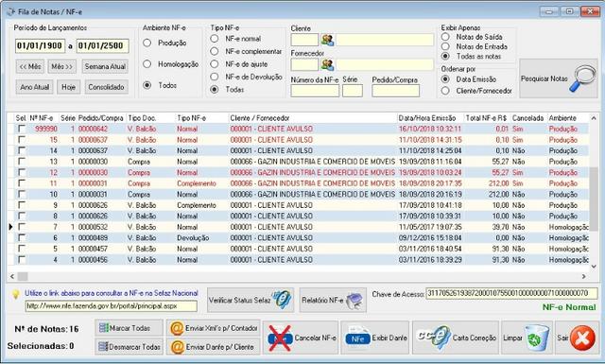The image size is (605, 364).
Task: Sort by Cancelada column header
Action: [x=527, y=118]
